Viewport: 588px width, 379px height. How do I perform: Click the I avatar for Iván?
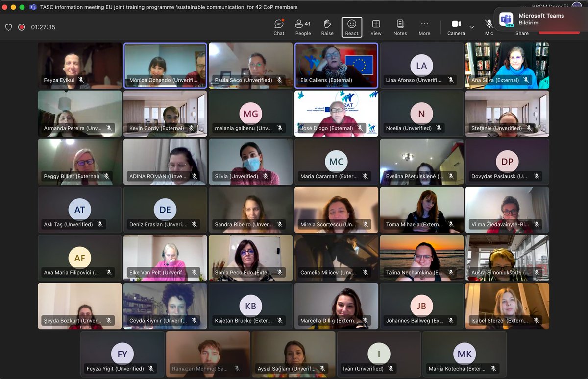tap(379, 354)
